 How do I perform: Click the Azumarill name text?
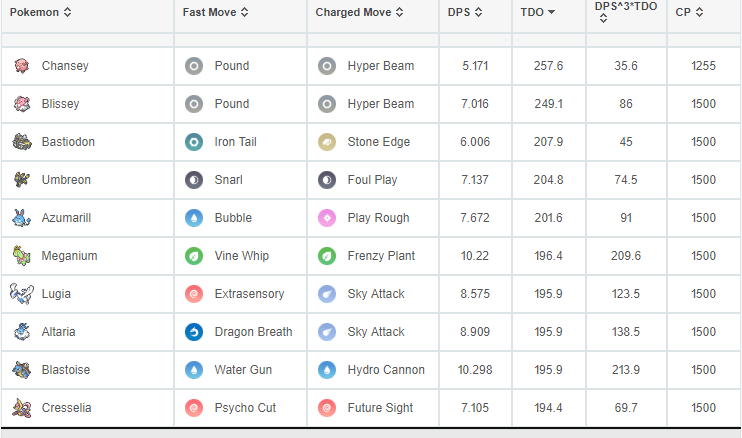66,218
